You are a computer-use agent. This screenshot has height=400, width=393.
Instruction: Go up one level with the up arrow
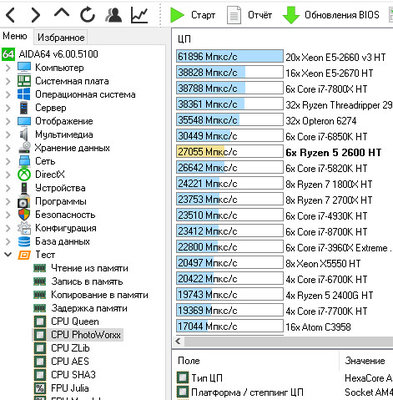click(x=62, y=14)
